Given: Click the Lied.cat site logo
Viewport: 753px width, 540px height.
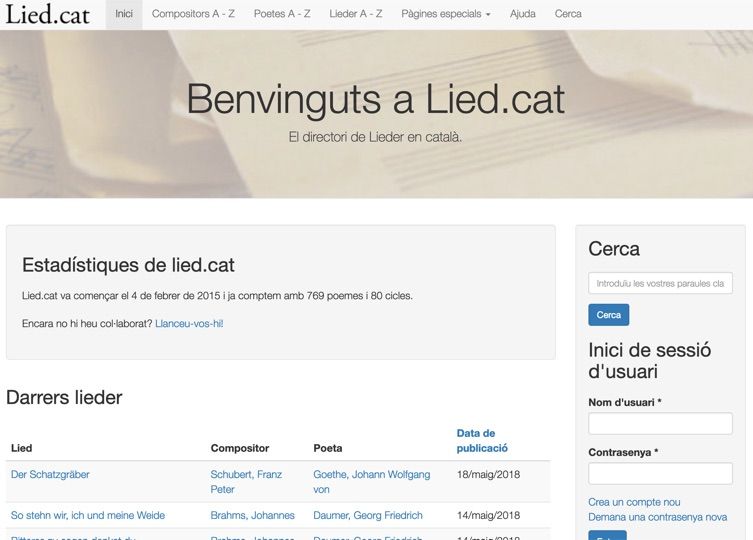Looking at the screenshot, I should click(x=48, y=14).
